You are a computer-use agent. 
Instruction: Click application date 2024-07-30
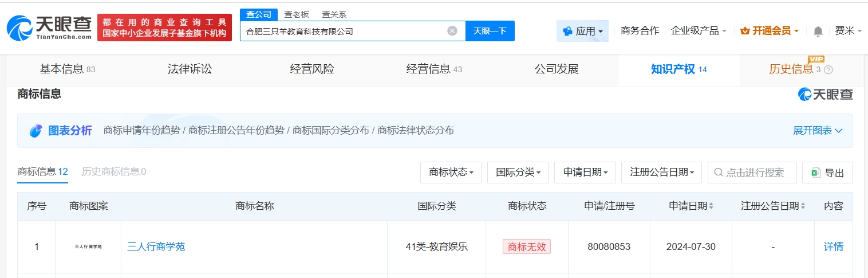[691, 247]
